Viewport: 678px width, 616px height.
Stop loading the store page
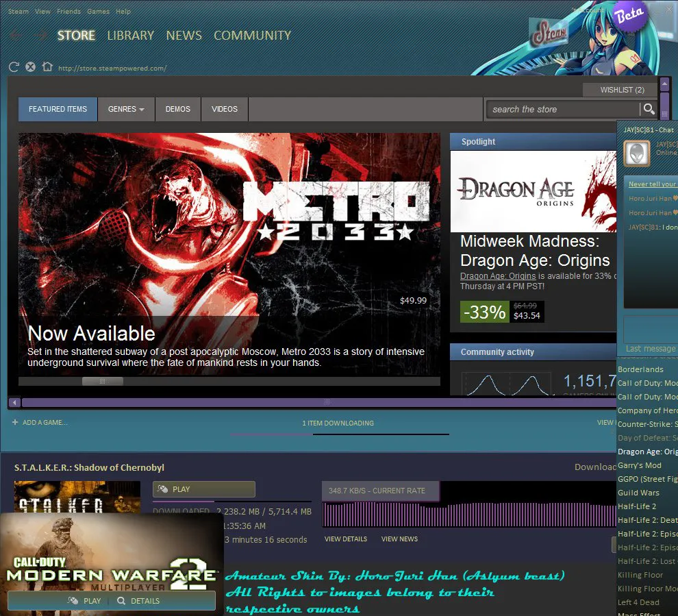(30, 67)
